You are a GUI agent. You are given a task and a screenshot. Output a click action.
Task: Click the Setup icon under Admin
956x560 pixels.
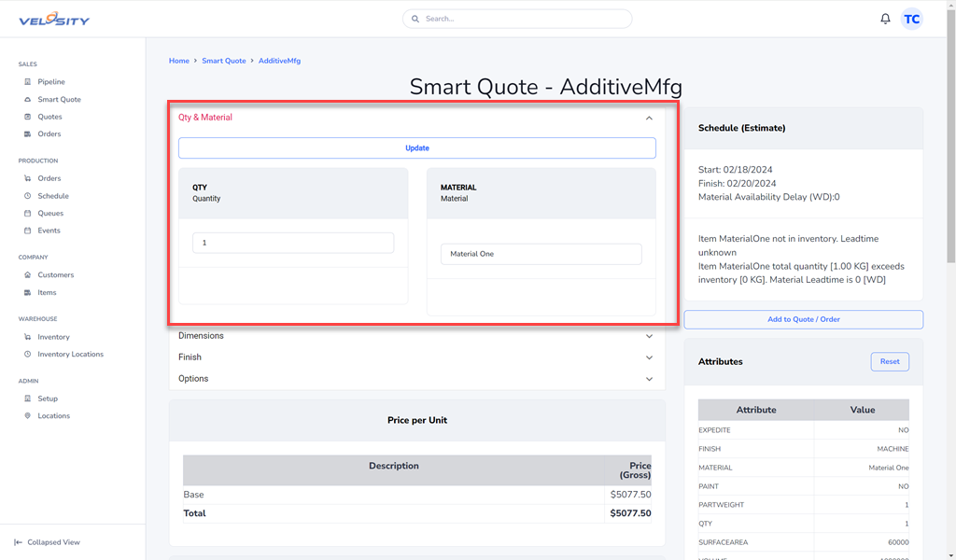28,399
